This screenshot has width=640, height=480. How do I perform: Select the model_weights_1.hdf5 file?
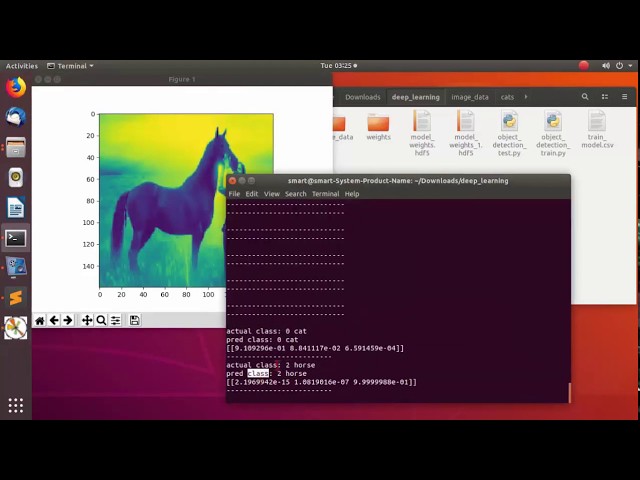(x=466, y=133)
